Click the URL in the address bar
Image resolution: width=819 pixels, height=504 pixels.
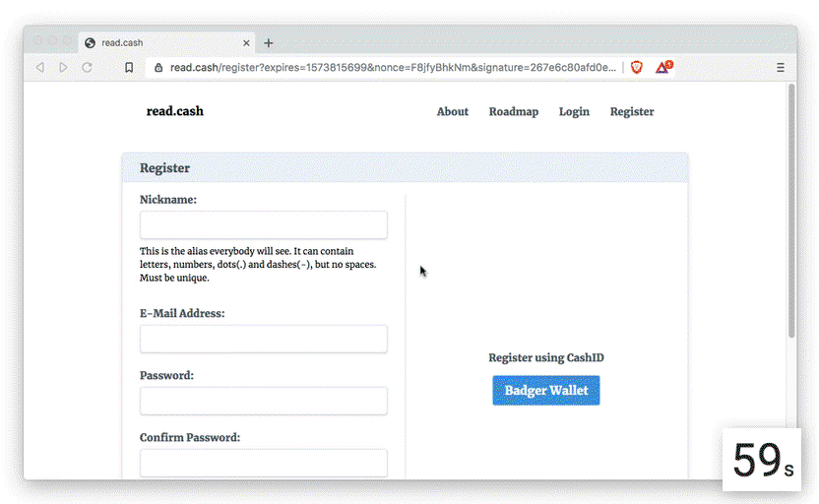(x=393, y=67)
